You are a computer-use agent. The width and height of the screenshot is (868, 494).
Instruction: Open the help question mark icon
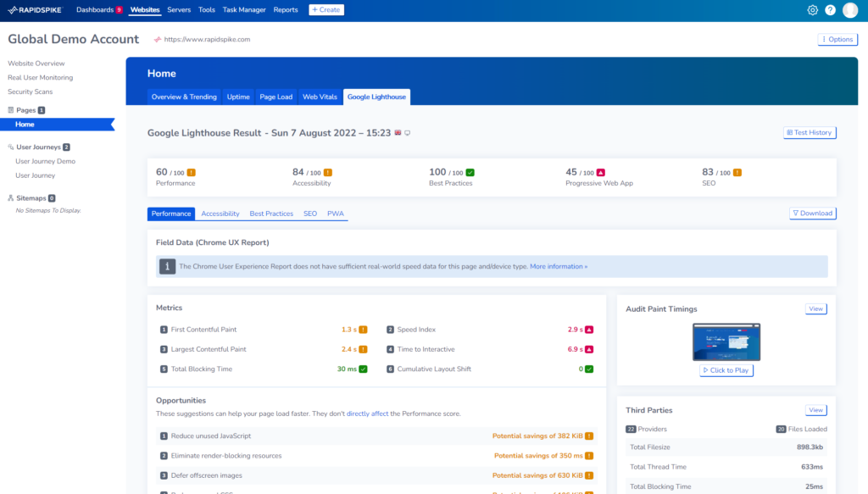[830, 10]
